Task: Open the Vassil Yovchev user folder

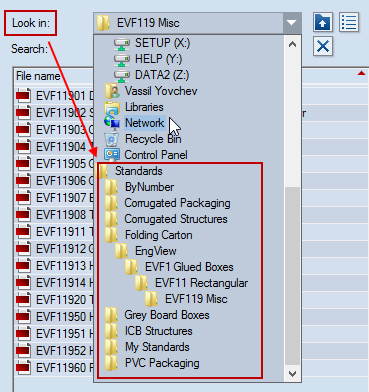Action: [151, 91]
